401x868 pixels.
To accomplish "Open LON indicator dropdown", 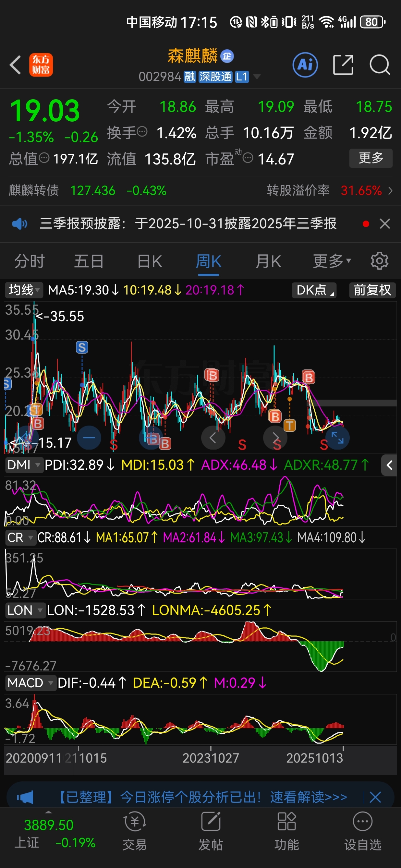I will (25, 610).
